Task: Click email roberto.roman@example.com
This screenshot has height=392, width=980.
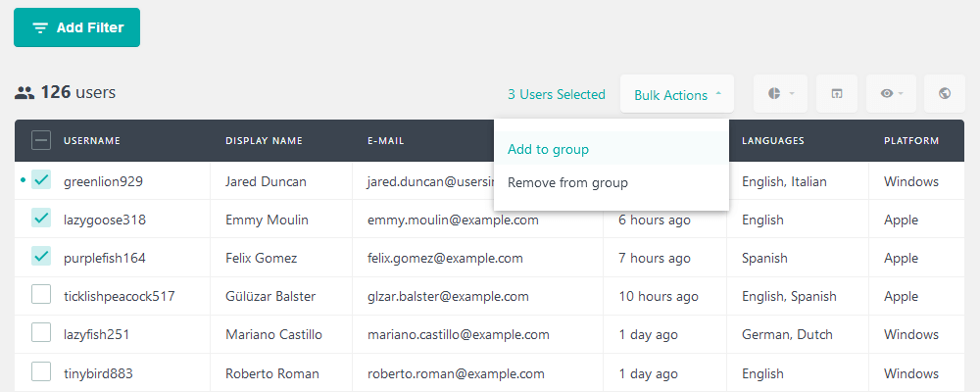Action: [457, 373]
